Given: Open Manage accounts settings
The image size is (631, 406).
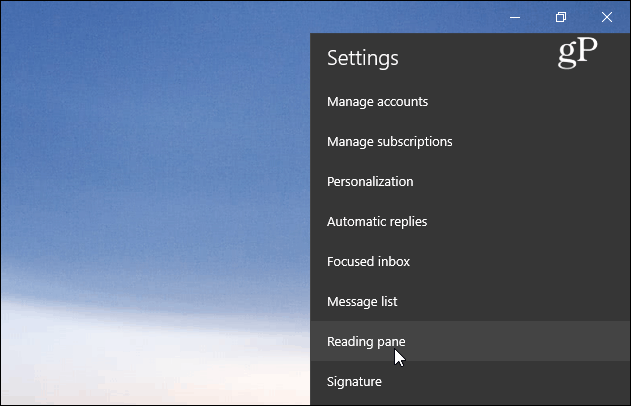Looking at the screenshot, I should pos(470,101).
